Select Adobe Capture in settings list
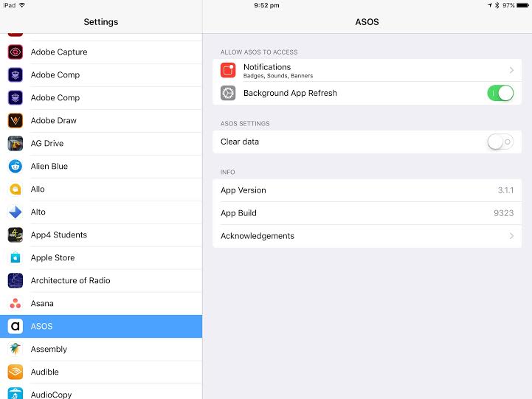 click(x=101, y=52)
